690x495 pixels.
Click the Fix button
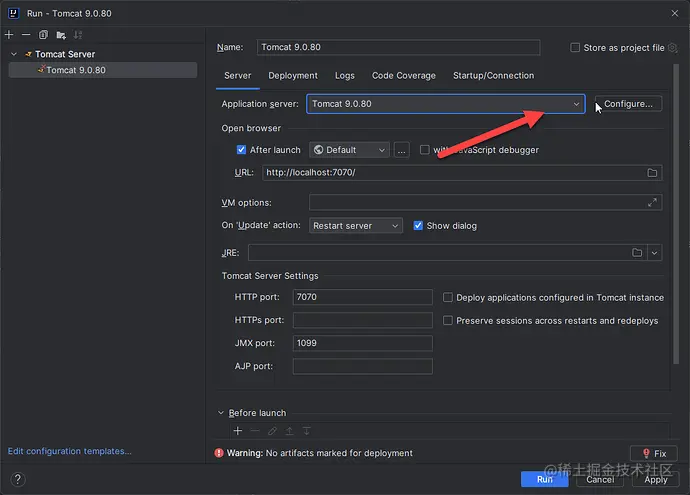654,453
